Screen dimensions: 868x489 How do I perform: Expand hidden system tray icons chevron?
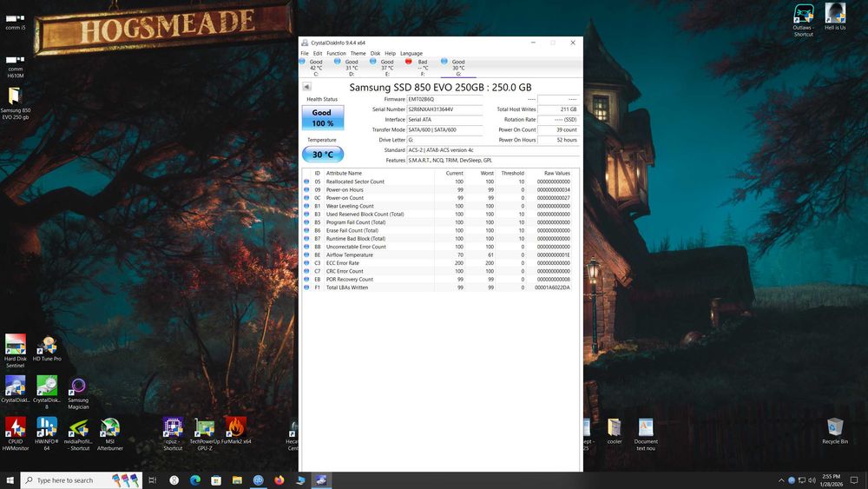pos(781,480)
